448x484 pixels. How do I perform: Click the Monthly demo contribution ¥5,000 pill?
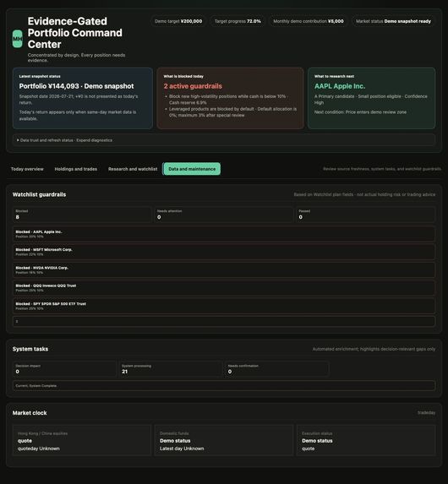309,21
